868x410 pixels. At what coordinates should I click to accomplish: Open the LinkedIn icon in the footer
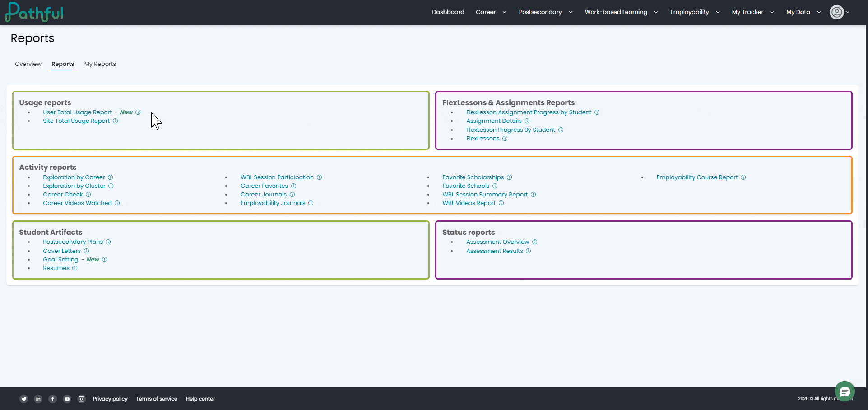[x=38, y=399]
